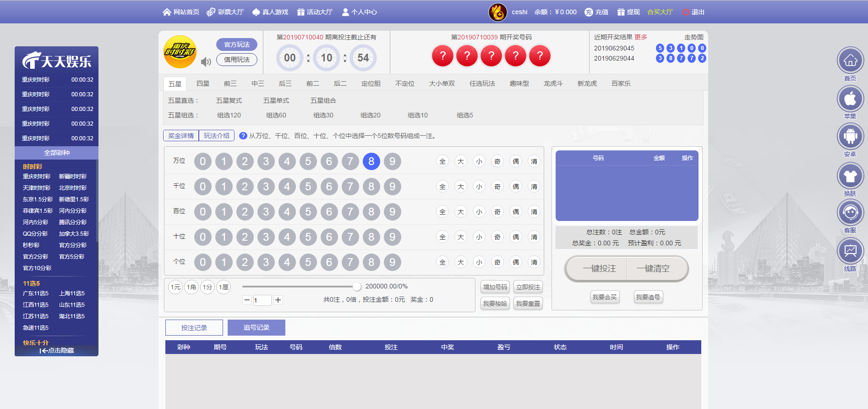This screenshot has height=409, width=868.
Task: Select number 8 in the 万位 row
Action: pyautogui.click(x=371, y=161)
